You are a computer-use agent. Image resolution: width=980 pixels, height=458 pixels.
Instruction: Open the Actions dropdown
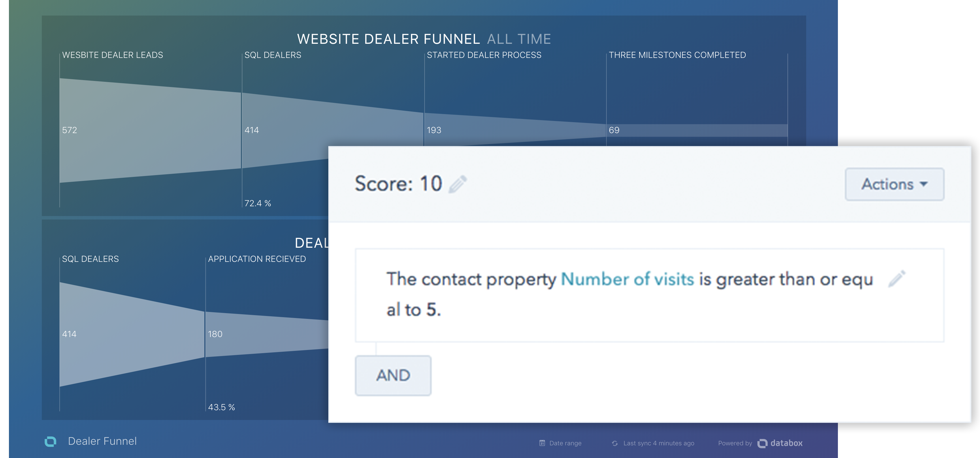tap(894, 184)
